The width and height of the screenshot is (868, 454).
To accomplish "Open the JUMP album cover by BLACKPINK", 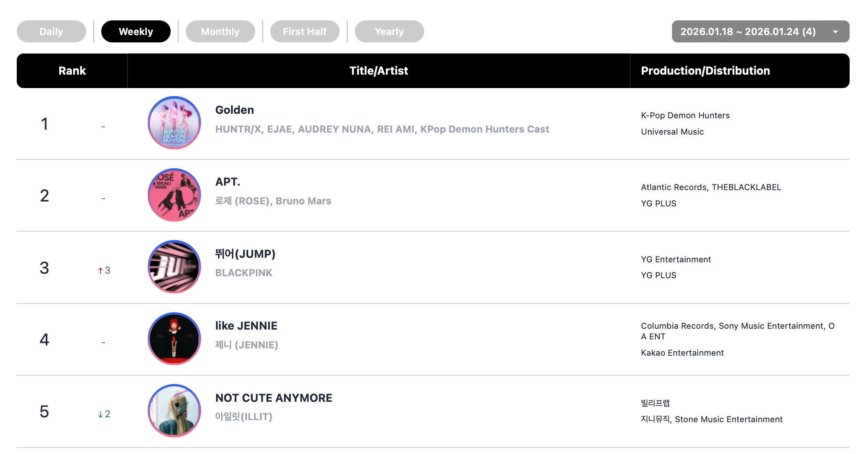I will coord(174,267).
